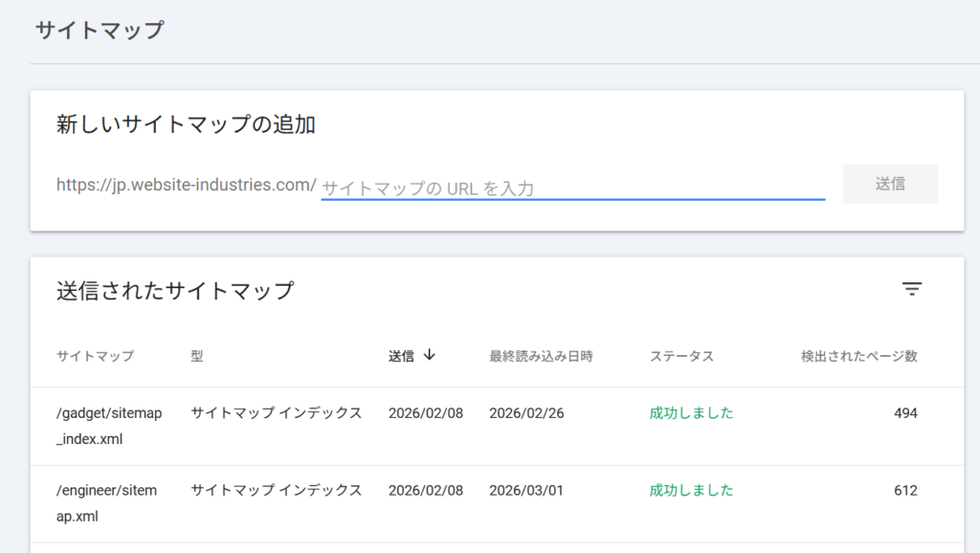Click 成功しました status in gadget row
The image size is (980, 553).
click(x=691, y=413)
